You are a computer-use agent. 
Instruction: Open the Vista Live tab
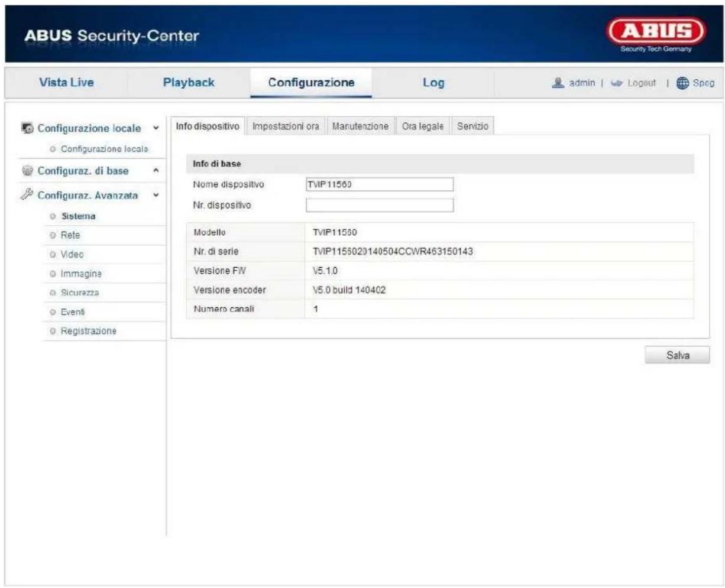tap(66, 83)
